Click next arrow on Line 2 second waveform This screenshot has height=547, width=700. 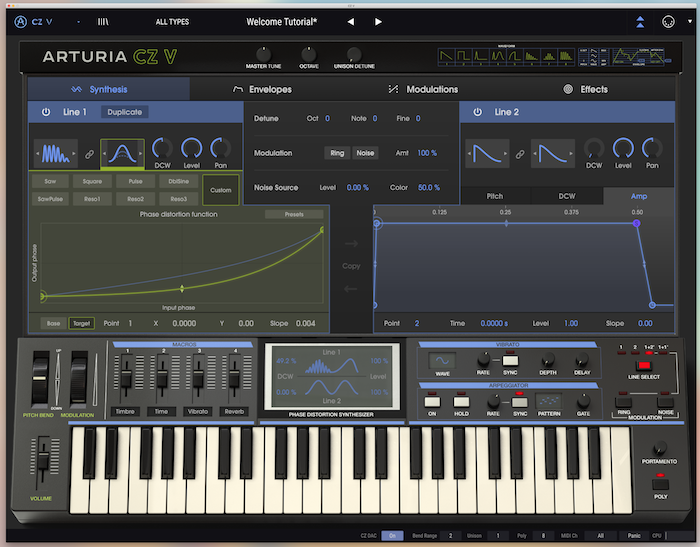pos(571,154)
